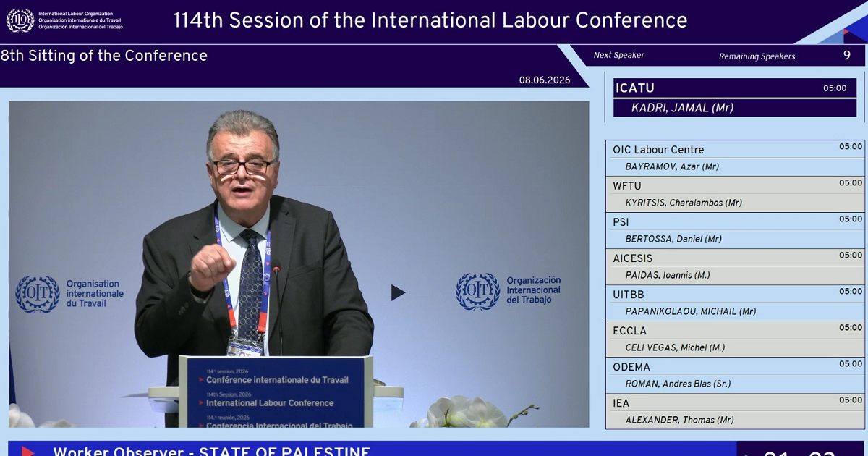Select AICESIS speaker entry
Image resolution: width=868 pixels, height=456 pixels.
point(735,266)
